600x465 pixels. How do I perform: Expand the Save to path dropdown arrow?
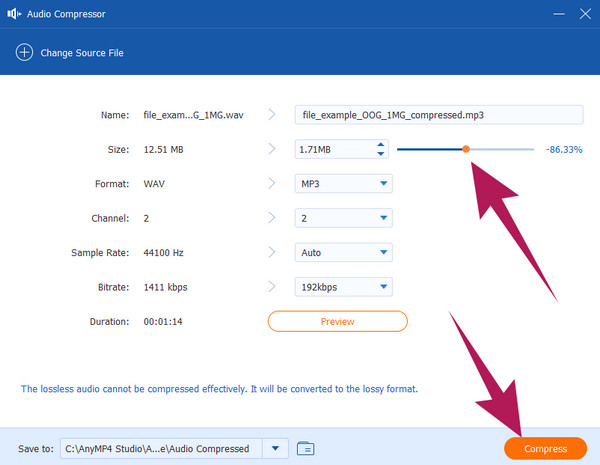275,449
